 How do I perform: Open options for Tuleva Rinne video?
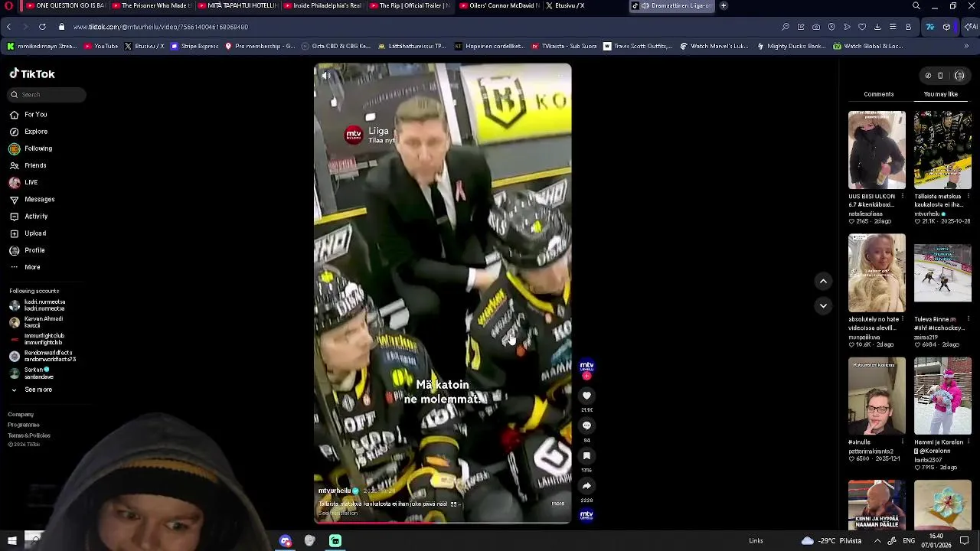pyautogui.click(x=969, y=319)
